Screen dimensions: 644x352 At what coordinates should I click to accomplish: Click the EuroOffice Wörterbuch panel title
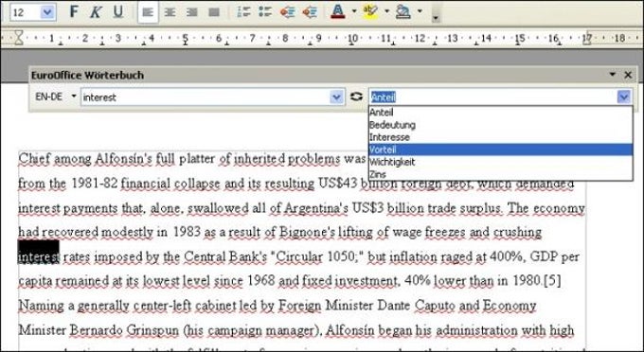(87, 75)
